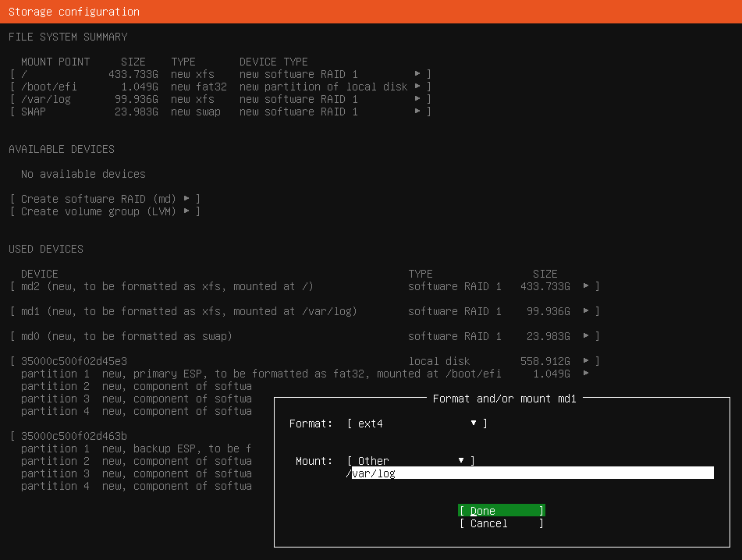Open Create software RAID (md) menu
This screenshot has height=560, width=742.
coord(105,199)
